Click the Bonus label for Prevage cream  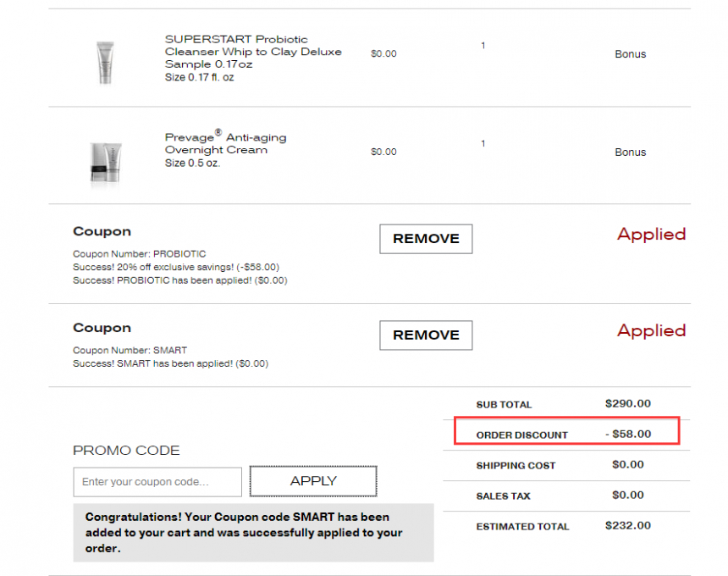point(630,152)
